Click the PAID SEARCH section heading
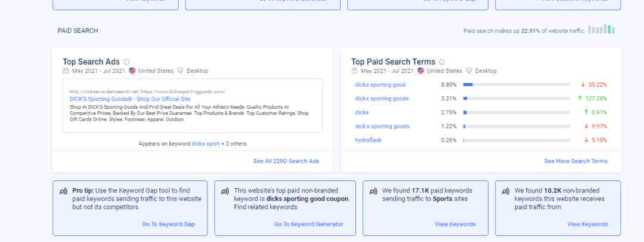The width and height of the screenshot is (644, 242). click(x=78, y=31)
